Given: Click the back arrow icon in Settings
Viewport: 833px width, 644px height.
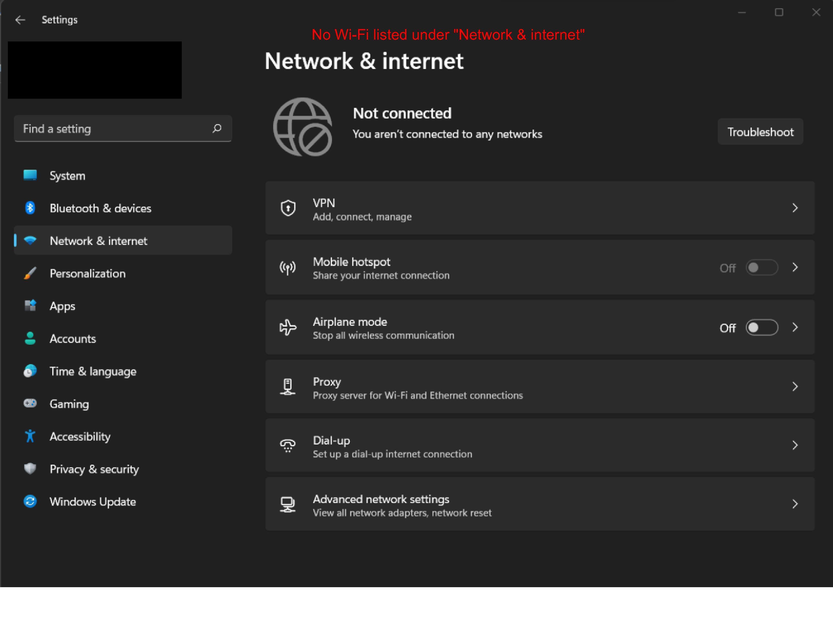Looking at the screenshot, I should click(x=20, y=20).
